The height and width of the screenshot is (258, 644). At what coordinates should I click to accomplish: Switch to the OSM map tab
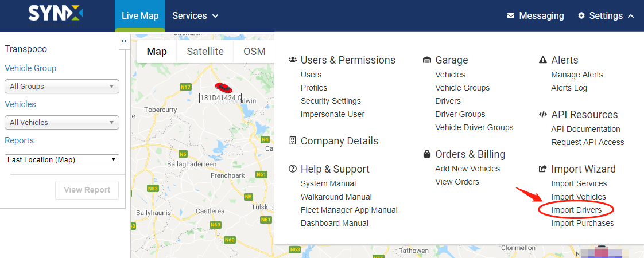[254, 52]
